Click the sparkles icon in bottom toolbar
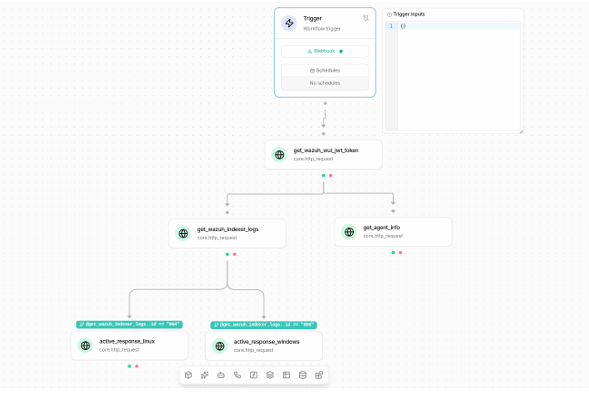Screen dimensions: 589x403 pyautogui.click(x=205, y=375)
